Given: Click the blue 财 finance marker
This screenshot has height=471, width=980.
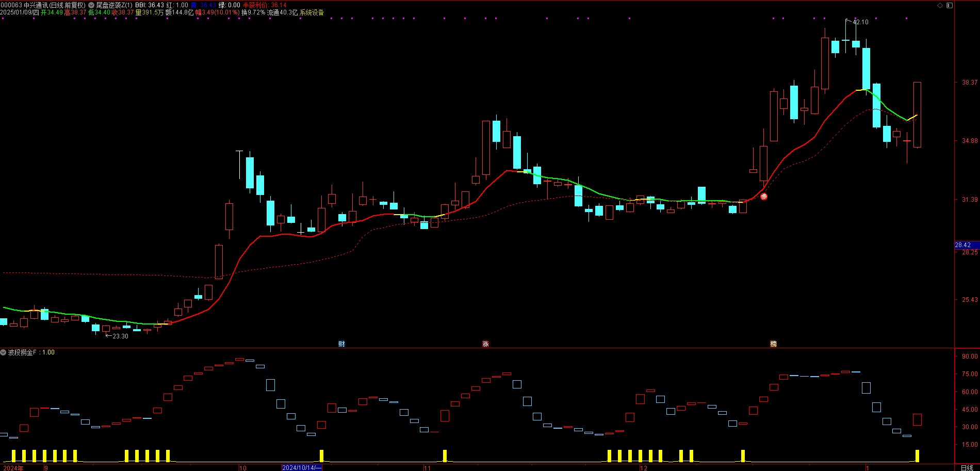Looking at the screenshot, I should click(x=341, y=344).
